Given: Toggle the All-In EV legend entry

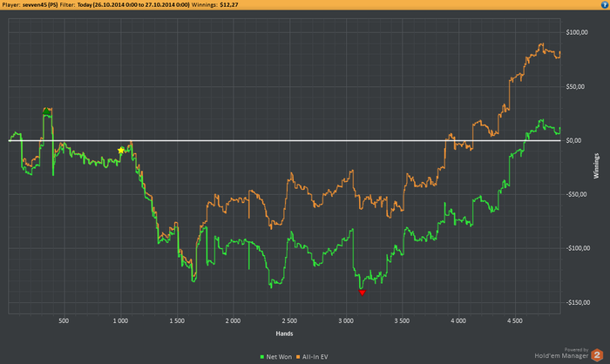Looking at the screenshot, I should tap(312, 357).
